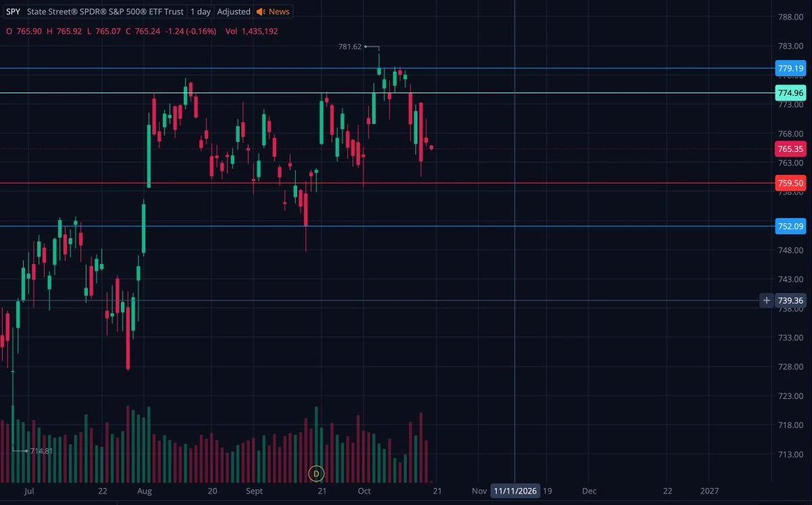Click the 11/11/2026 crosshair date label
The height and width of the screenshot is (505, 812).
[x=516, y=491]
